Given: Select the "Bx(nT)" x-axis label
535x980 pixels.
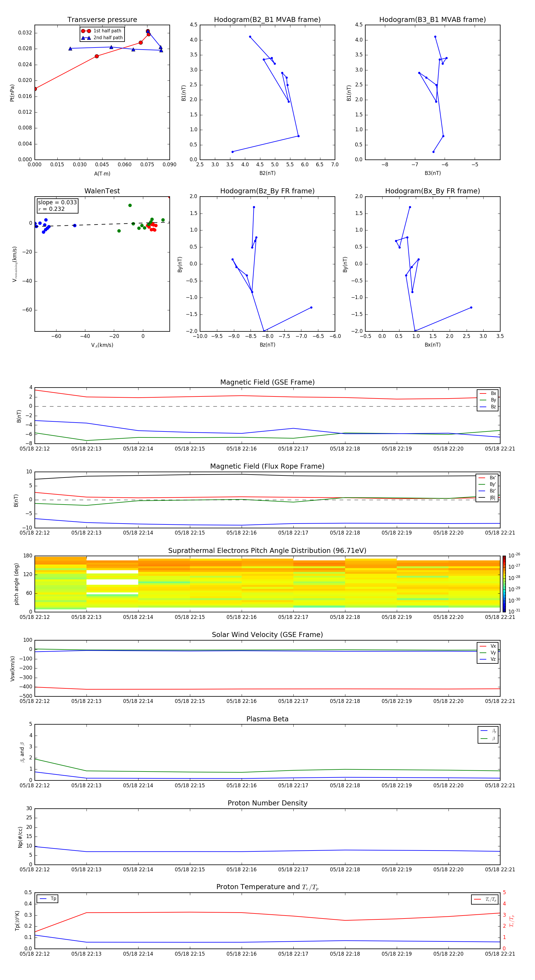Looking at the screenshot, I should (432, 345).
